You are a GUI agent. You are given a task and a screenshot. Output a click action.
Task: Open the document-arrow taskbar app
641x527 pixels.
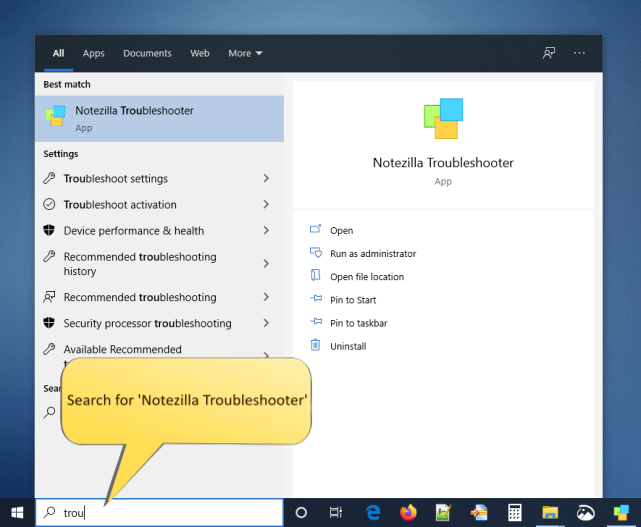[479, 512]
